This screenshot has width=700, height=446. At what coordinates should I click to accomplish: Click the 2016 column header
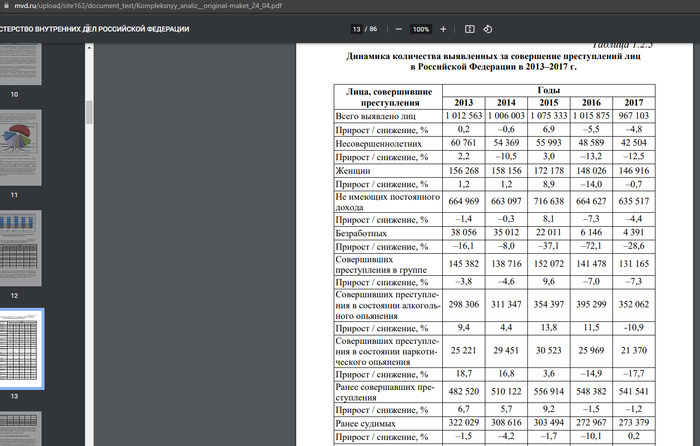(591, 102)
